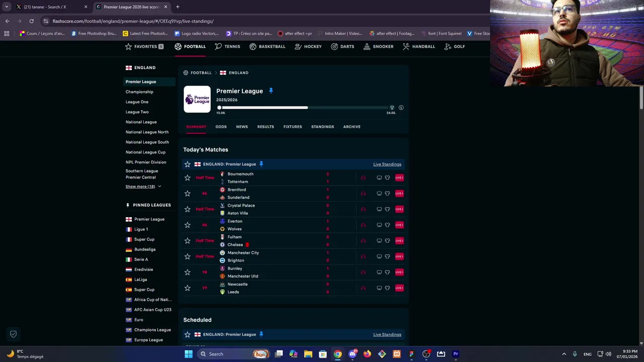Viewport: 644px width, 362px height.
Task: Switch to Hockey sport
Action: pos(308,46)
